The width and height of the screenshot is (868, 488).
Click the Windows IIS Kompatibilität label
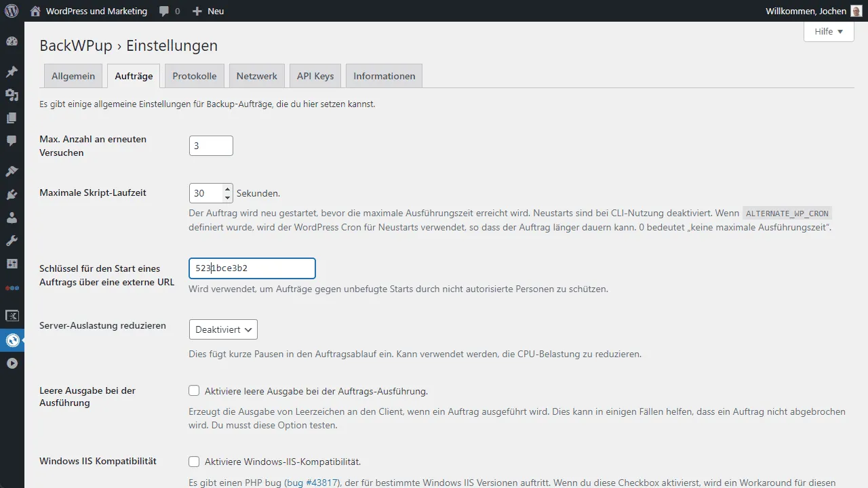(x=98, y=461)
